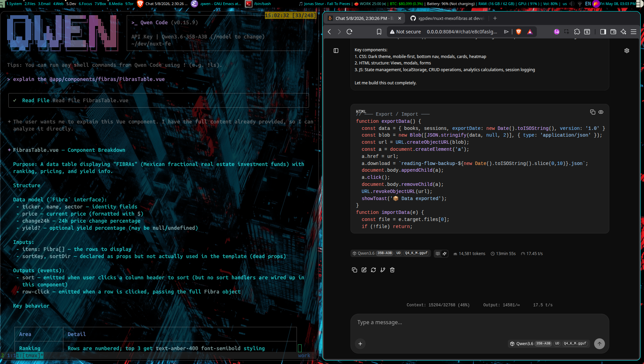Viewport: 644px width, 364px height.
Task: Click the Output: 14581/∞ readout
Action: pos(501,305)
